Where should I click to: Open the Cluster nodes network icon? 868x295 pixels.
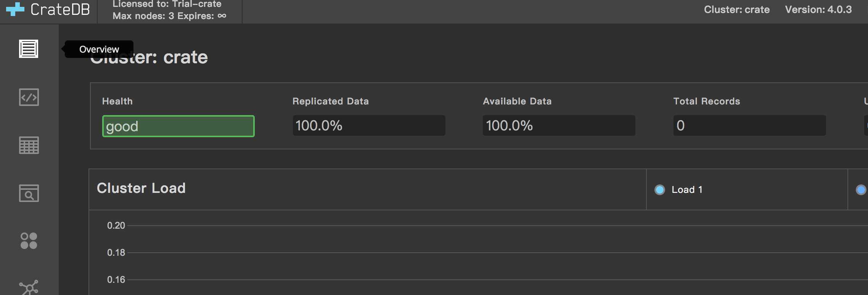[29, 287]
